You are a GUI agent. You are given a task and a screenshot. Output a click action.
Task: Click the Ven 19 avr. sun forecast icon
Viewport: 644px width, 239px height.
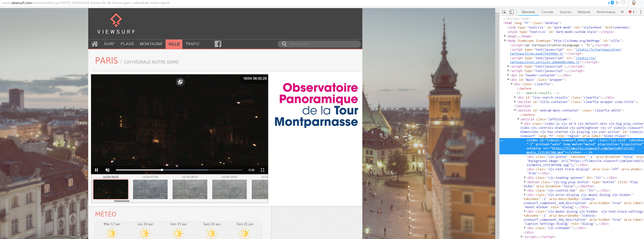(x=178, y=233)
